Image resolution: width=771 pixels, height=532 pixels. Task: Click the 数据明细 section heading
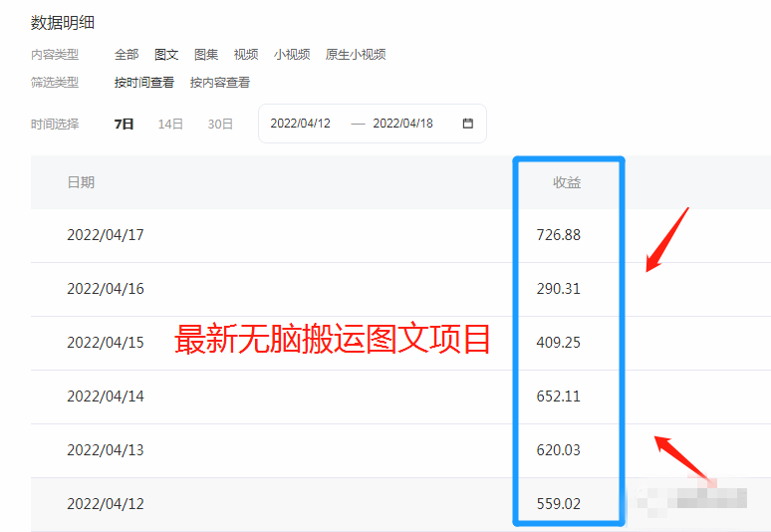click(x=63, y=23)
